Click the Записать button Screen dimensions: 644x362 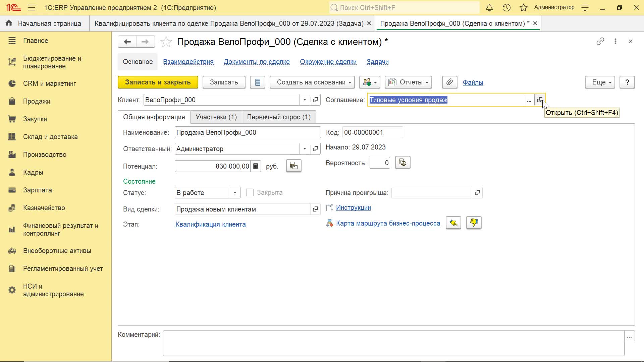coord(224,82)
